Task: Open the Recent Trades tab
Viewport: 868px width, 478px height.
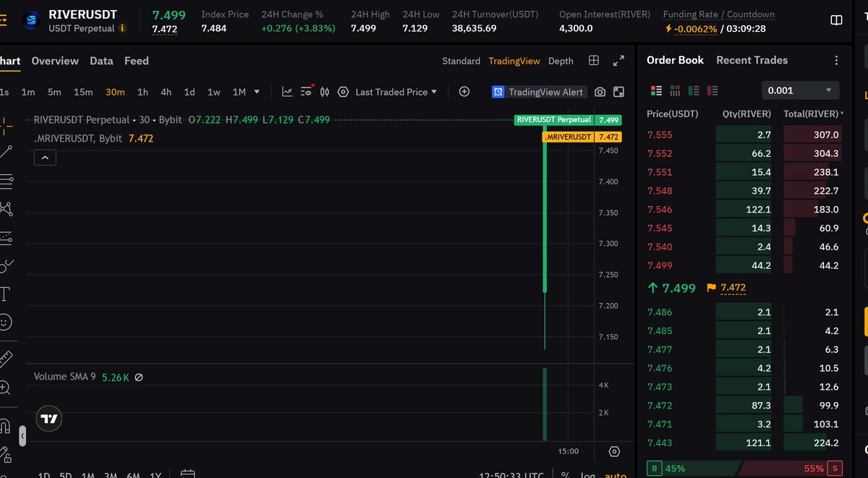Action: 752,60
